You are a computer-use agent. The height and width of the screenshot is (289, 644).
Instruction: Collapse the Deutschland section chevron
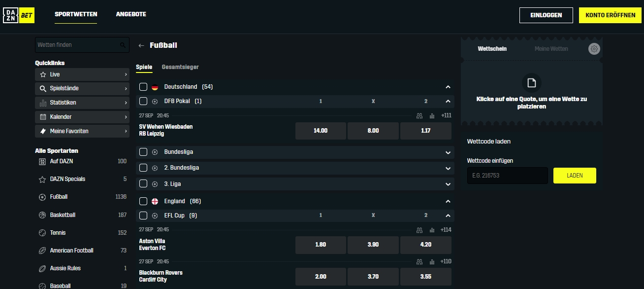(448, 87)
